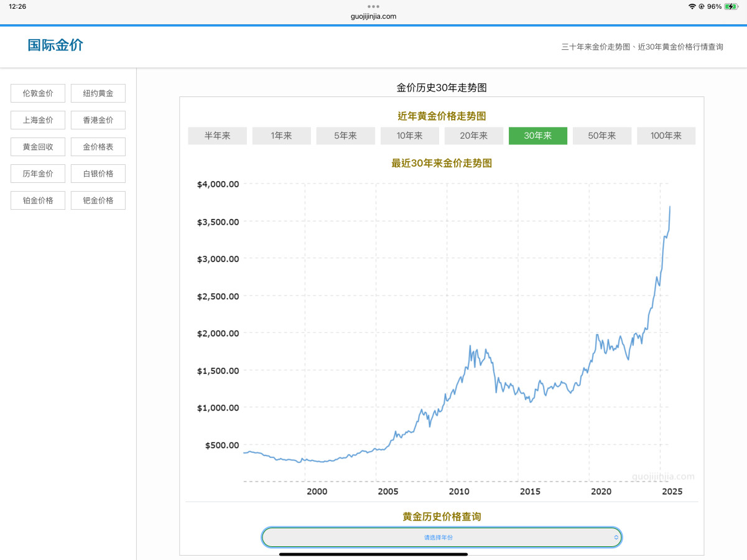Go to 香港金价 page
The image size is (747, 560).
[98, 120]
